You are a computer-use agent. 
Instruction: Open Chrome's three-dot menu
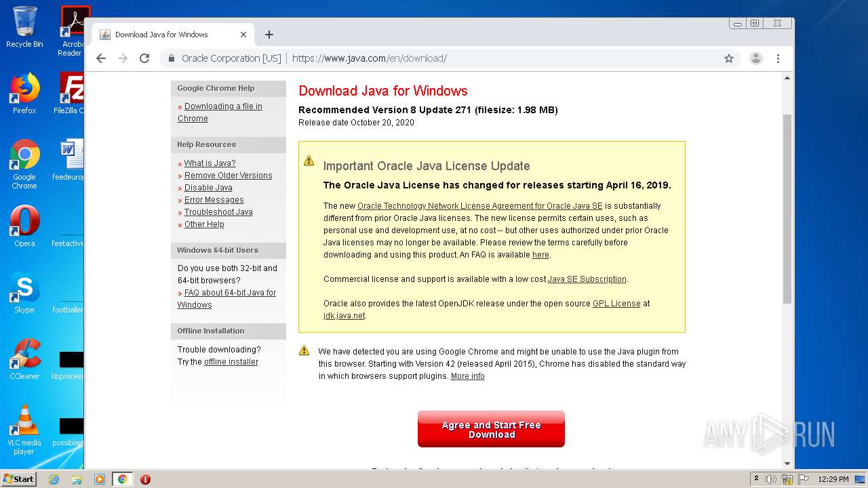(778, 58)
